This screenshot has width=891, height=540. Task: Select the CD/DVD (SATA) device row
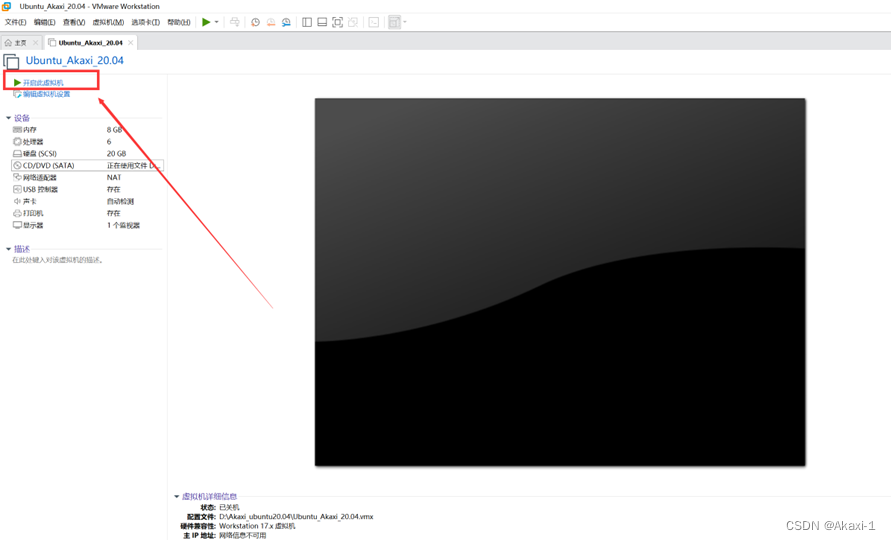(x=87, y=165)
